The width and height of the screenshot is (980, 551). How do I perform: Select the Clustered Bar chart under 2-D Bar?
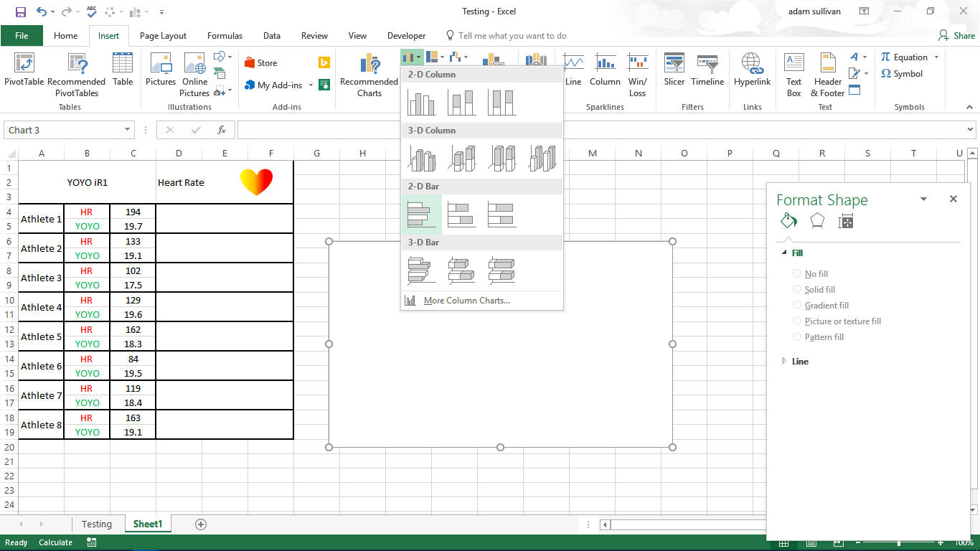(421, 215)
